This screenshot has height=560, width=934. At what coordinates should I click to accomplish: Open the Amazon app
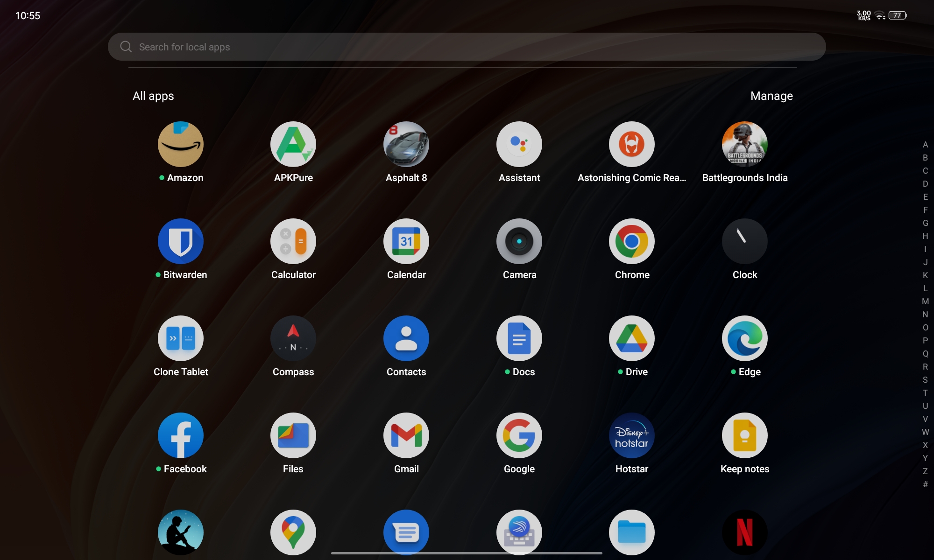[181, 144]
